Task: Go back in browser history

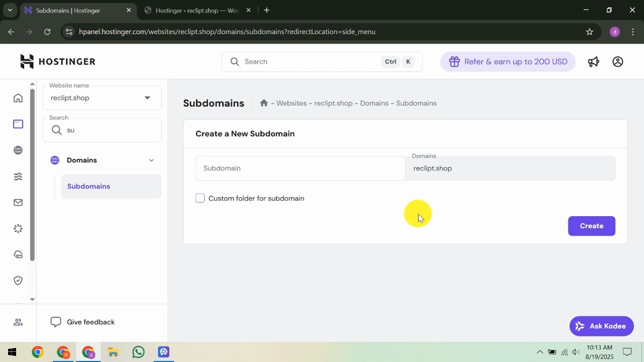Action: click(x=11, y=32)
